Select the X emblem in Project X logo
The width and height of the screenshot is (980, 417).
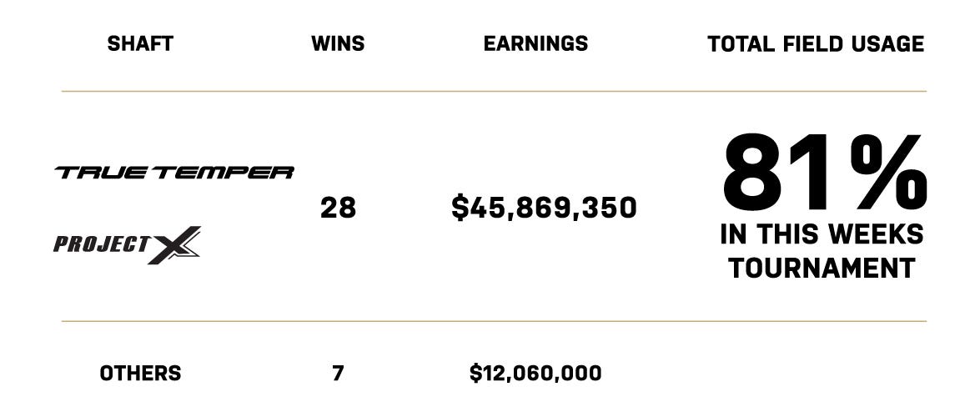(x=174, y=244)
